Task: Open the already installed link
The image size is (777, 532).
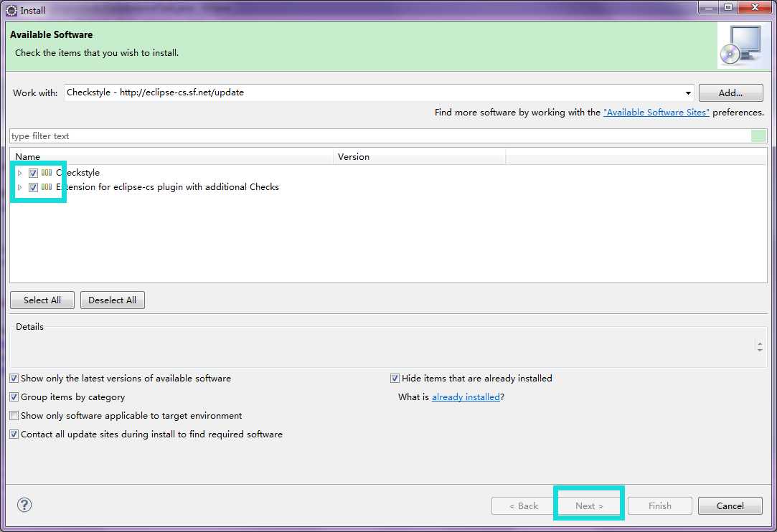Action: 466,396
